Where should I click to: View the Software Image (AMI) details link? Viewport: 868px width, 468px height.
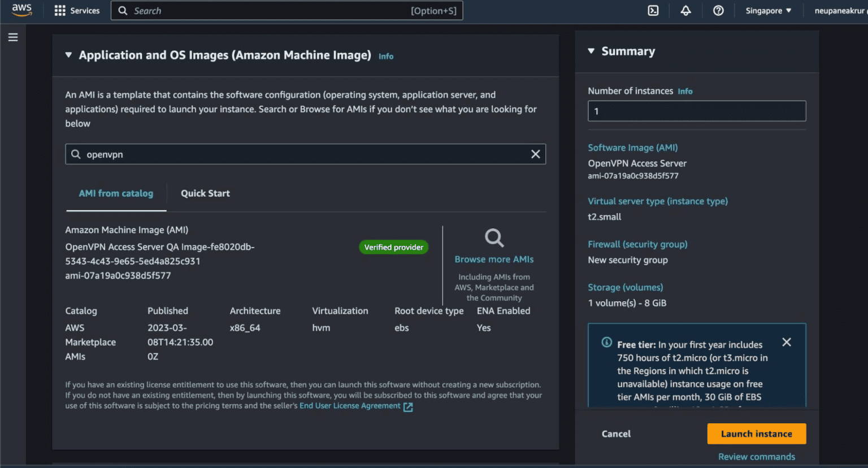(x=632, y=148)
